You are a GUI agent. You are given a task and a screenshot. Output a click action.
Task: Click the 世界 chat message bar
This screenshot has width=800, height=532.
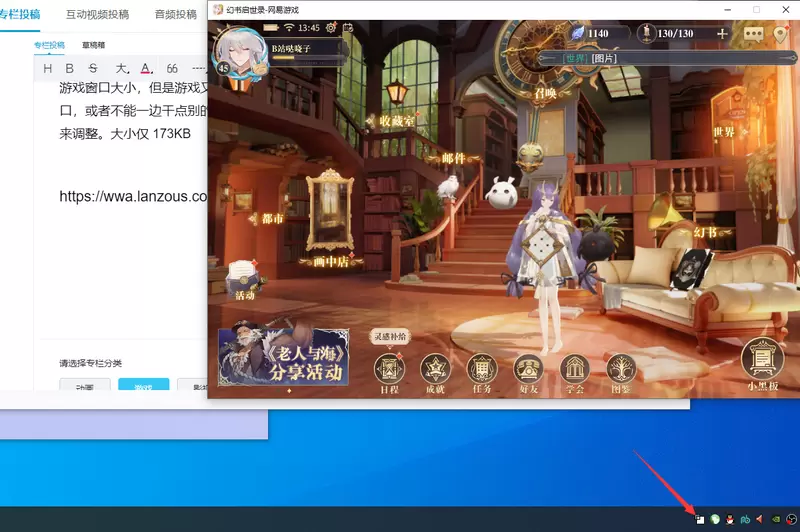pyautogui.click(x=666, y=58)
